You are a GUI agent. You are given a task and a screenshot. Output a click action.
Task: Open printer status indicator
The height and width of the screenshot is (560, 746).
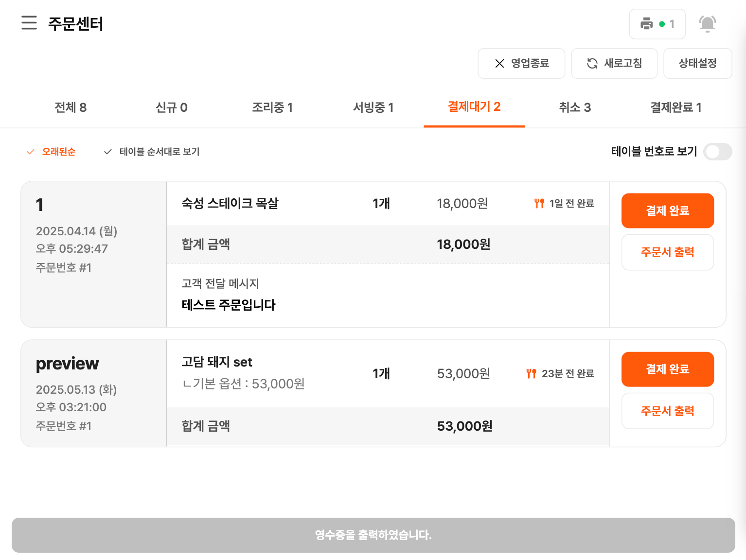tap(657, 24)
